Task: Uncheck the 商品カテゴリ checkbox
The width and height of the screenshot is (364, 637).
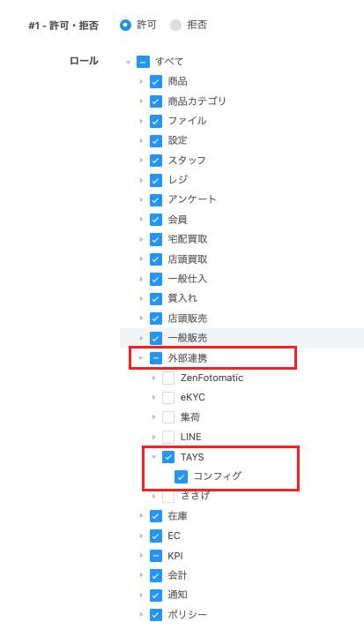Action: coord(156,101)
